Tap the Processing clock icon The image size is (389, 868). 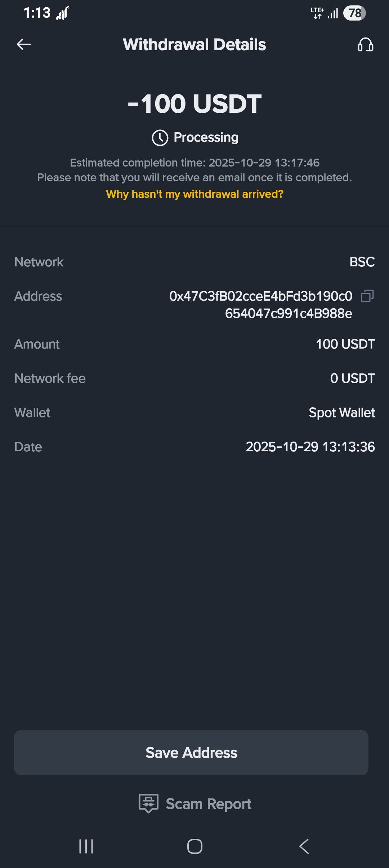click(160, 138)
